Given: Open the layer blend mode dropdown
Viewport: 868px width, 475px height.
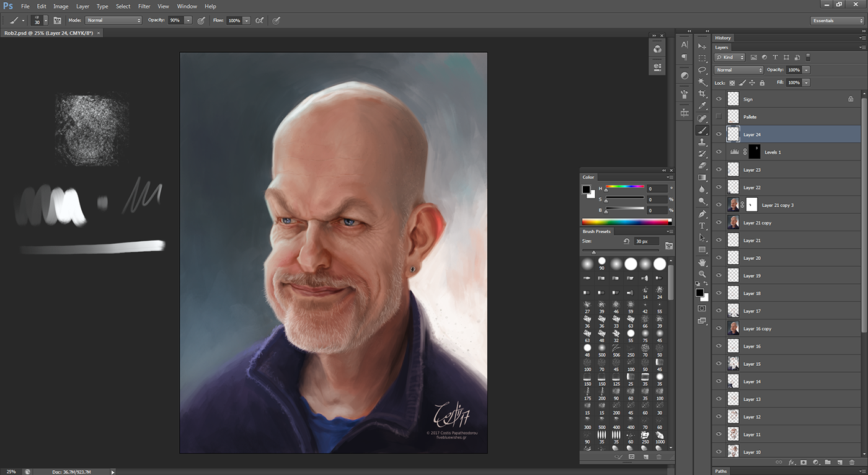Looking at the screenshot, I should pyautogui.click(x=739, y=70).
